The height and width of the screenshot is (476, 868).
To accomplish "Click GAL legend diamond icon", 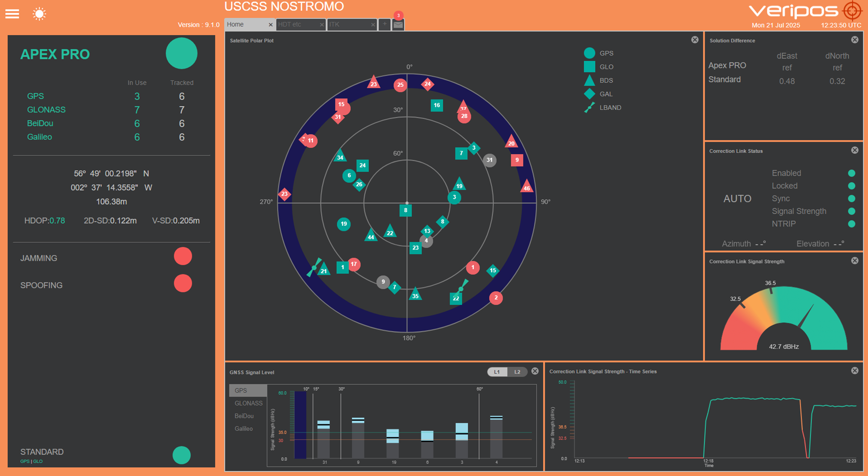I will [x=589, y=93].
